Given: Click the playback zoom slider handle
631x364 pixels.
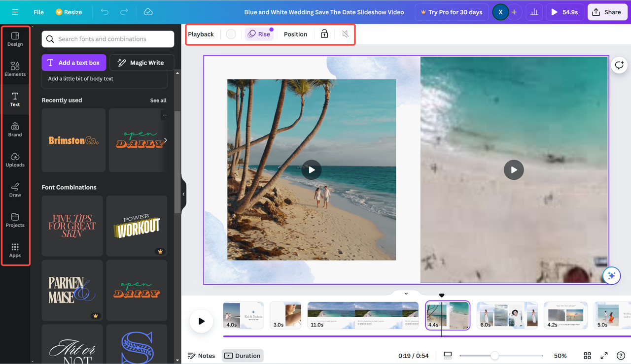Looking at the screenshot, I should coord(494,355).
